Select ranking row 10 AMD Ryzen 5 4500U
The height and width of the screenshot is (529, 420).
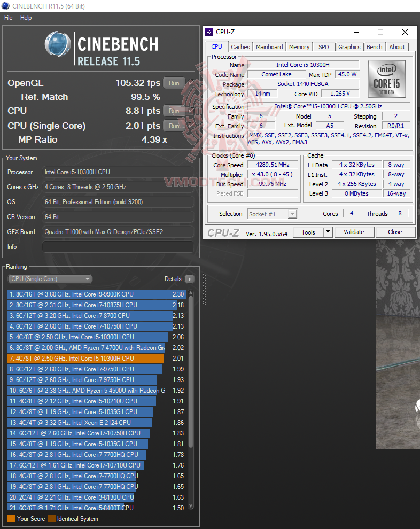click(x=97, y=391)
